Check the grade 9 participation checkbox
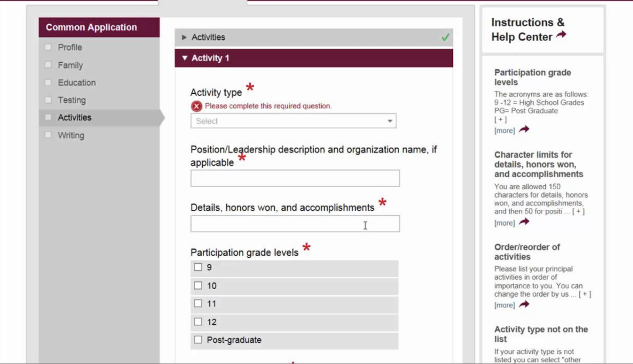Image resolution: width=633 pixels, height=364 pixels. pyautogui.click(x=198, y=267)
